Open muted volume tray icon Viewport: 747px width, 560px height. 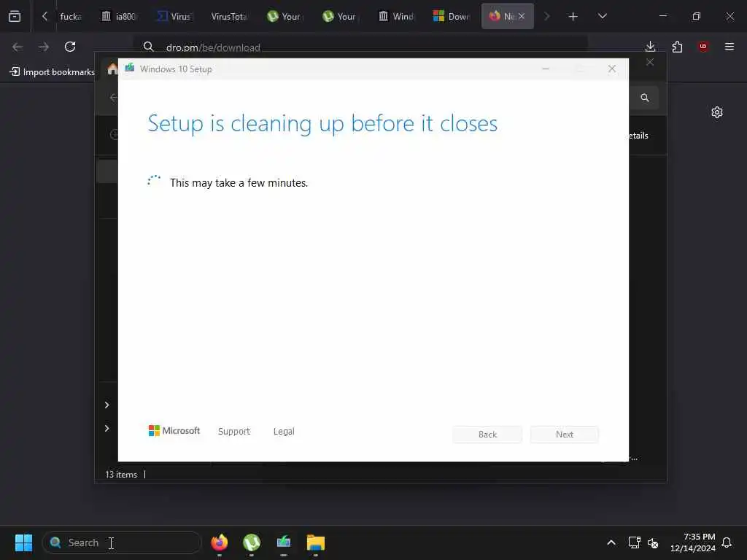653,542
